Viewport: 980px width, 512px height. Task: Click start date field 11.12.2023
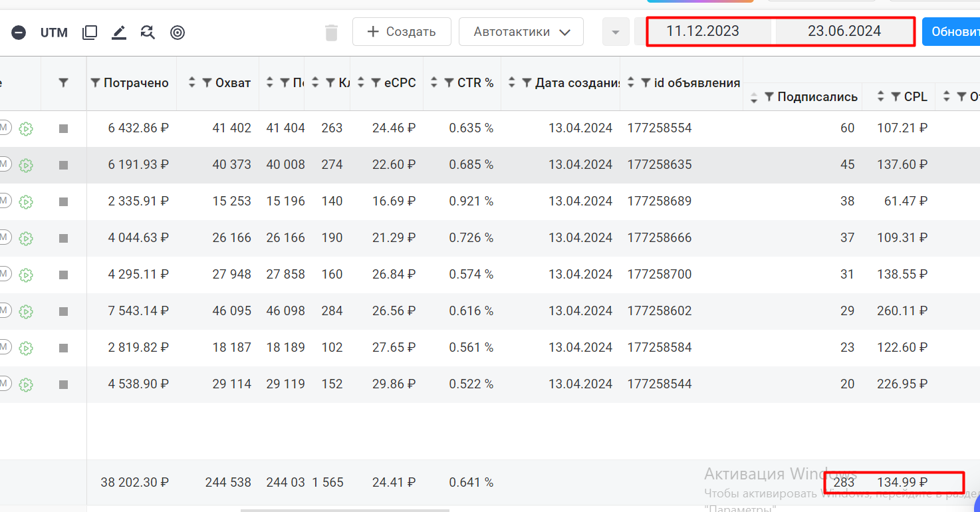tap(703, 31)
